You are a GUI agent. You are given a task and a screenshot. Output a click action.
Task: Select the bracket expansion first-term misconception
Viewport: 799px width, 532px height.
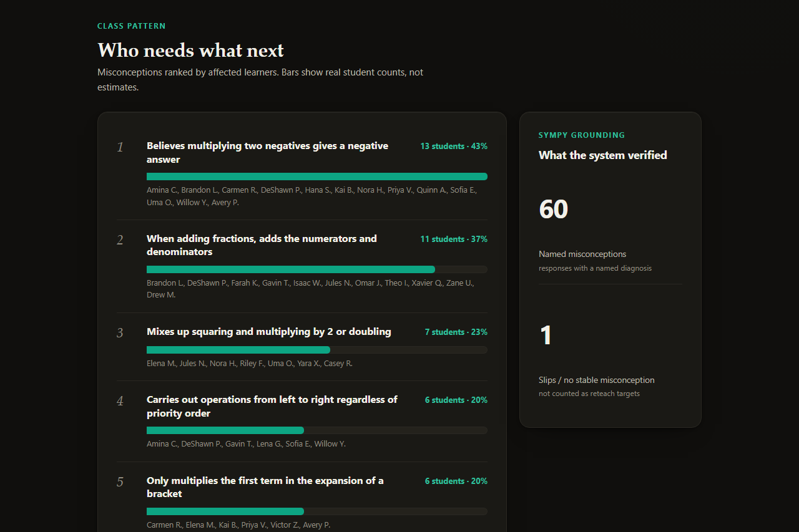coord(265,487)
